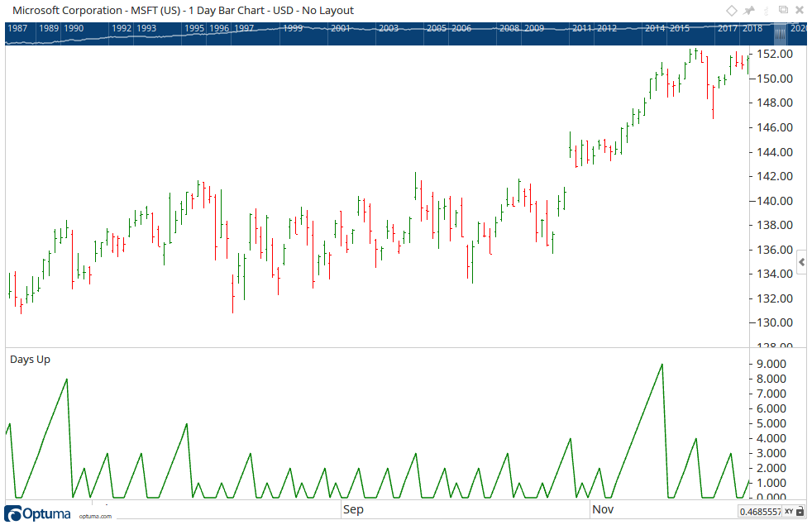Close the MSFT chart with the X

point(800,11)
